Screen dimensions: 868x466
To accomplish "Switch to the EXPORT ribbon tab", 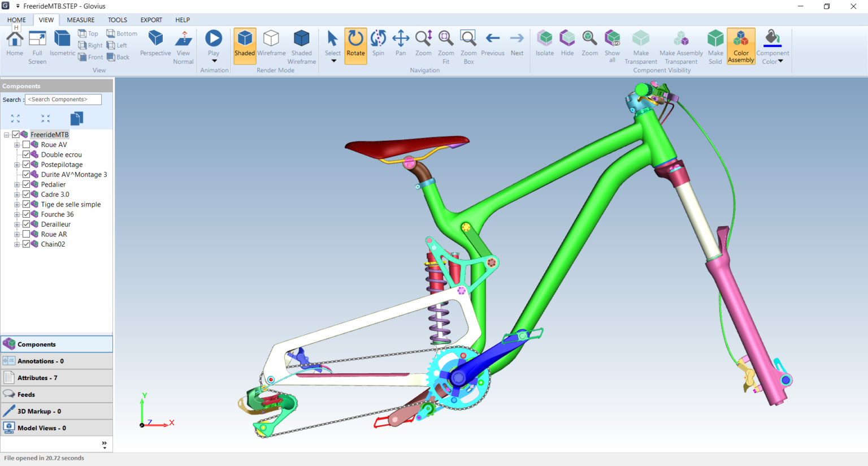I will point(151,20).
